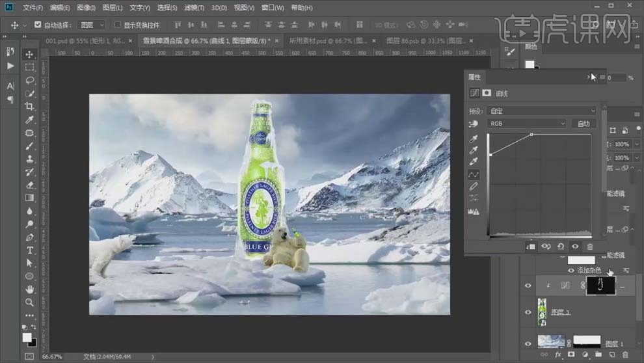
Task: Click the foreground color swatch in the toolbar
Action: 27,338
